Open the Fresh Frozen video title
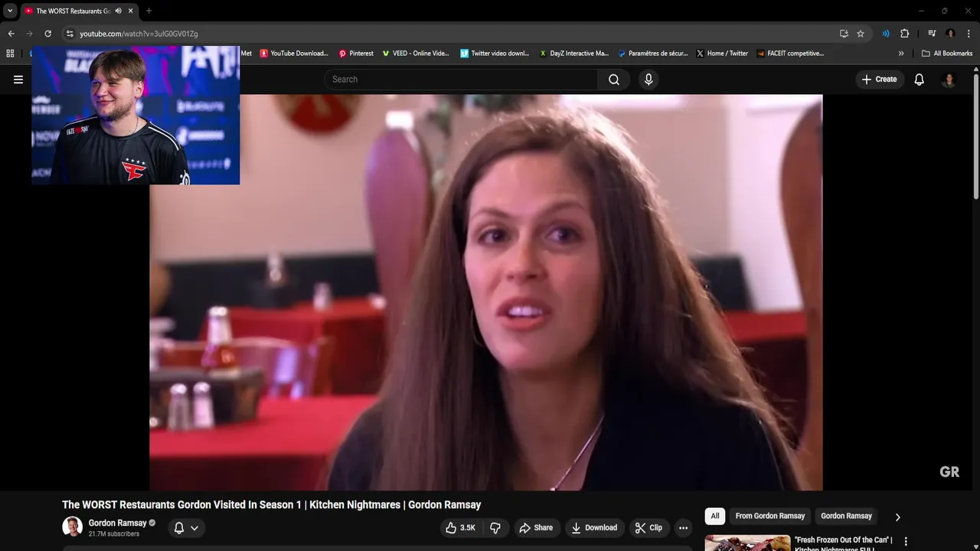 (844, 543)
